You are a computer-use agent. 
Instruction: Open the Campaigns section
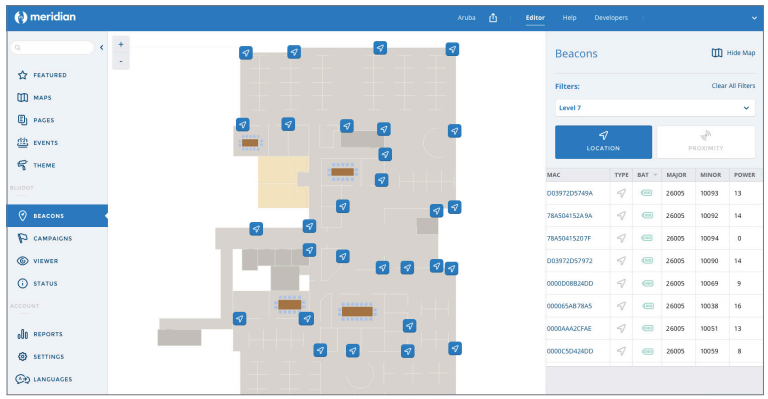52,238
